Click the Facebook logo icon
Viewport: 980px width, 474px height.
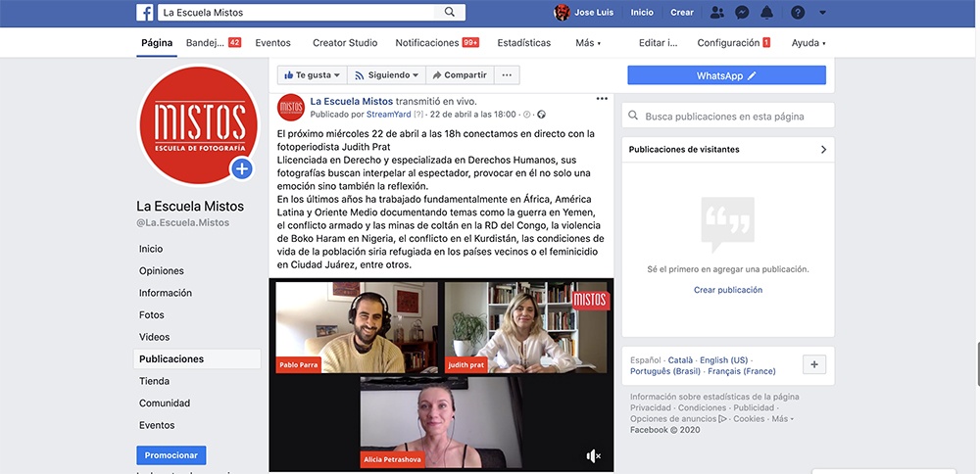(x=144, y=13)
